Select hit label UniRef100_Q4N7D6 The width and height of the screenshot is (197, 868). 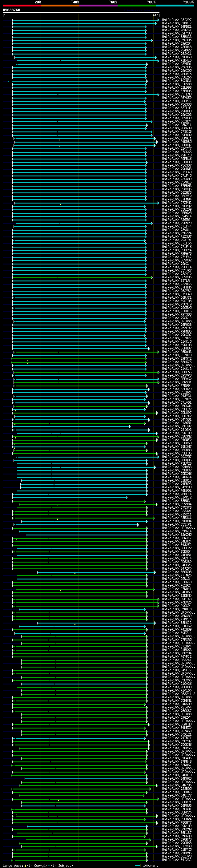[x=176, y=785]
